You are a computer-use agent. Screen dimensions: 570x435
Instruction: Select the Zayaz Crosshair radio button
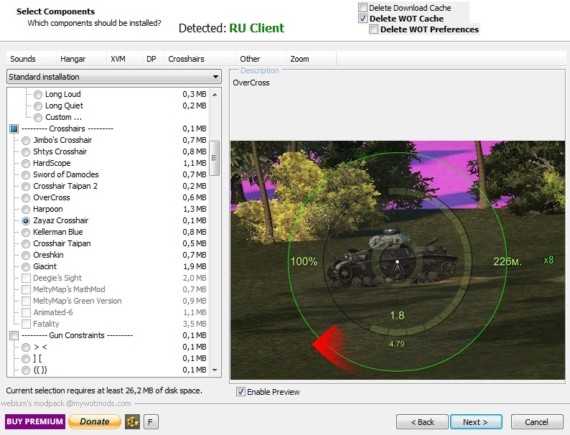tap(26, 221)
